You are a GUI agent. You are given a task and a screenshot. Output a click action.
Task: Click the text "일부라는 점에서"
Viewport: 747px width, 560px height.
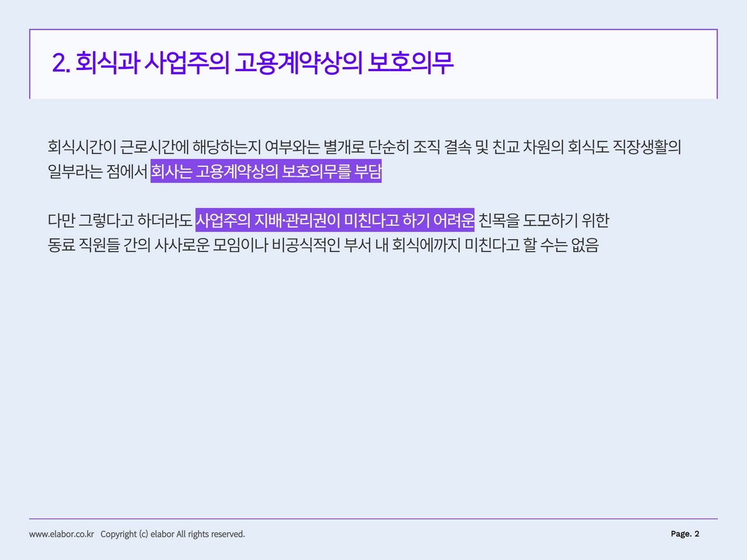pos(97,171)
